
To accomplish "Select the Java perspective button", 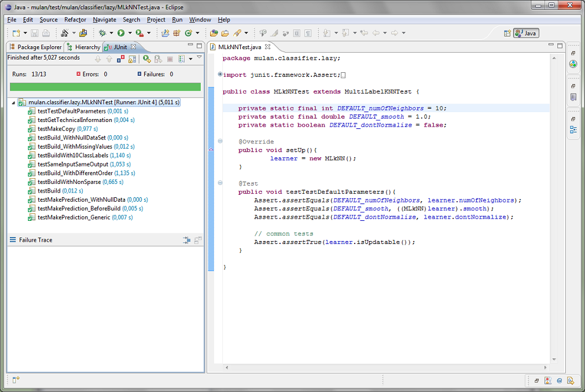I will [x=526, y=34].
